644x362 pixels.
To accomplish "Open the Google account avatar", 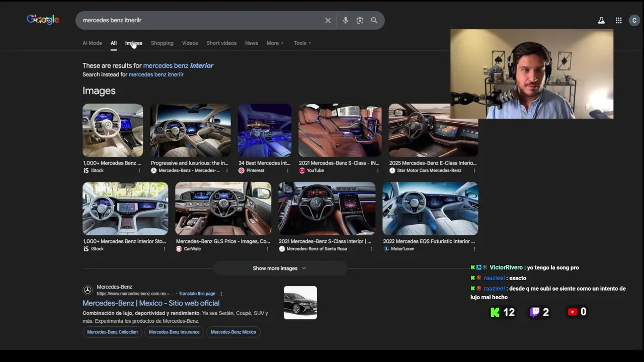I will click(x=634, y=21).
